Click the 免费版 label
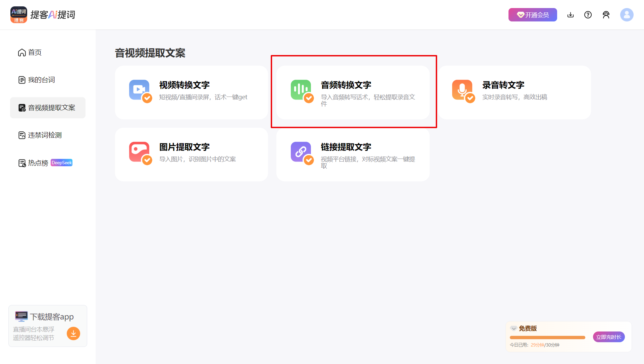Screen dimensions: 644x364 click(528, 328)
